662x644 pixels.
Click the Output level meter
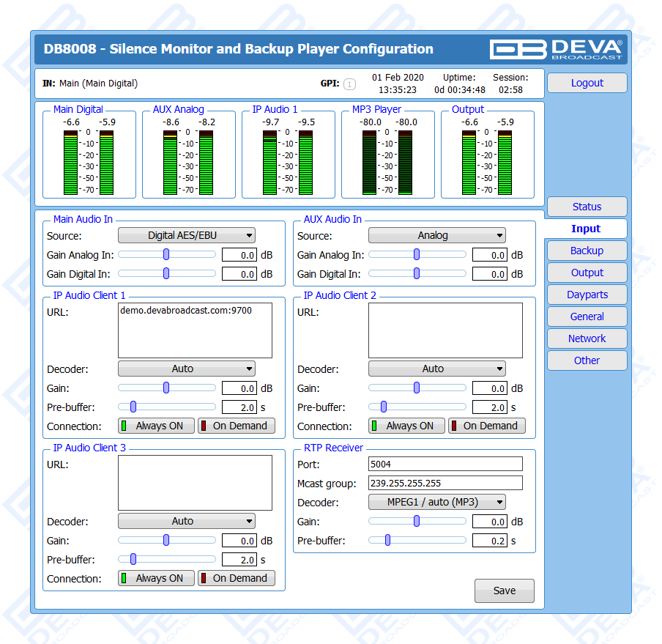tap(487, 161)
